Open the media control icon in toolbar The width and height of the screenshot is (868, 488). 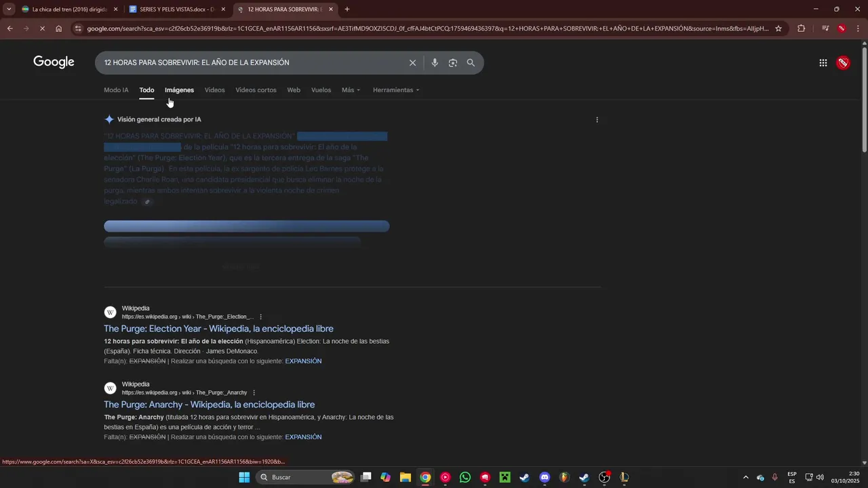(825, 28)
